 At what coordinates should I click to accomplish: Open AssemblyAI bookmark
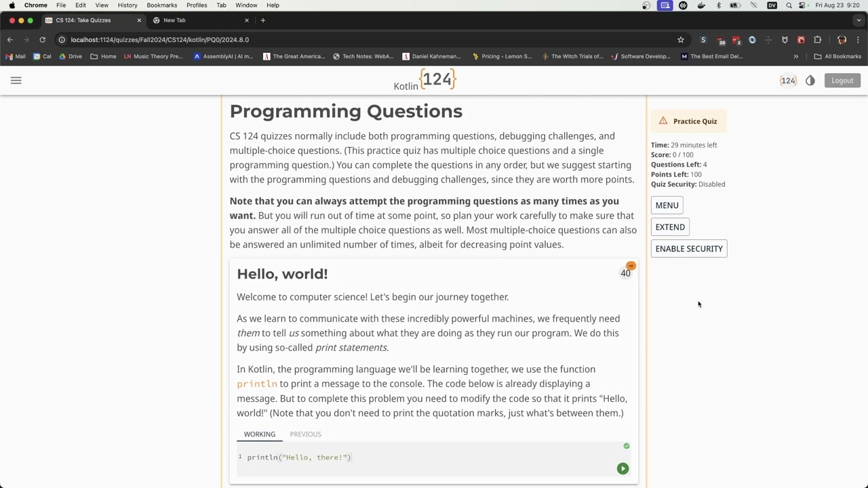[x=223, y=56]
